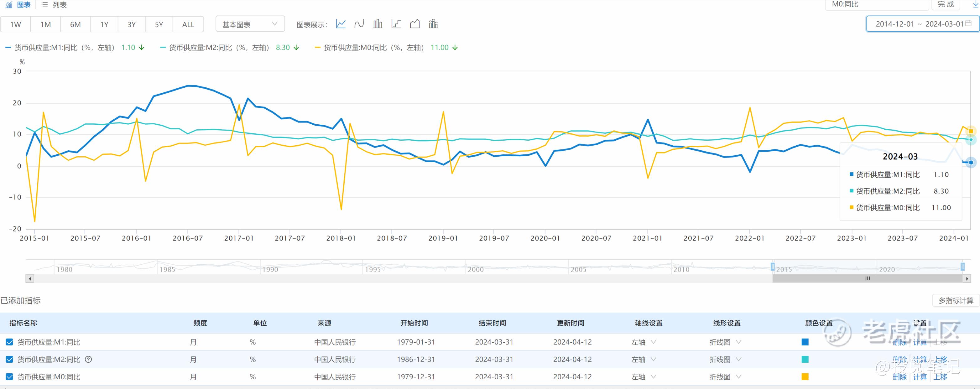Click 删除 for the M2:同比 row
The image size is (980, 389).
pyautogui.click(x=900, y=359)
